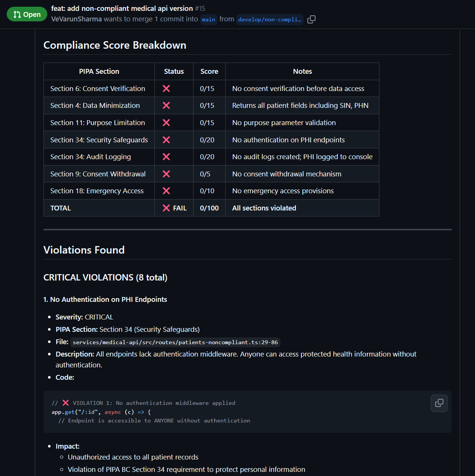Select the 'Compliance Score Breakdown' heading
475x476 pixels.
[x=115, y=45]
